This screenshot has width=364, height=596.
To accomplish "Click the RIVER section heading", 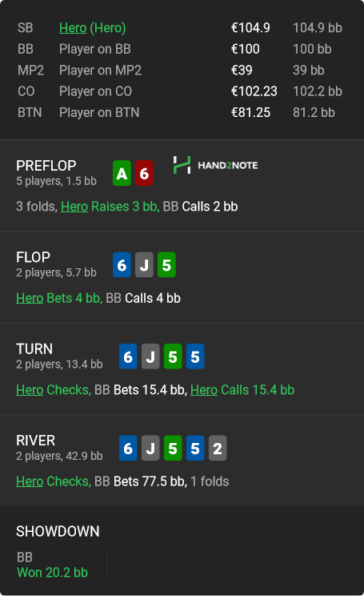I will [36, 440].
